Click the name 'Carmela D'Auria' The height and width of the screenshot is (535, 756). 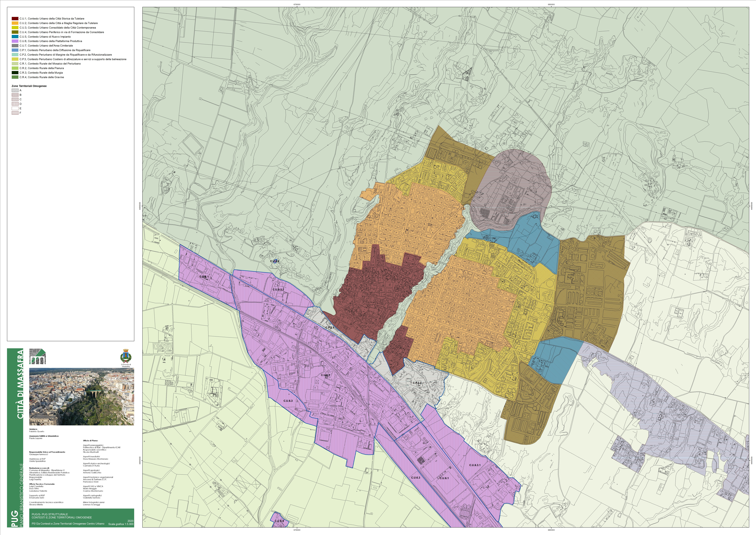click(x=91, y=466)
